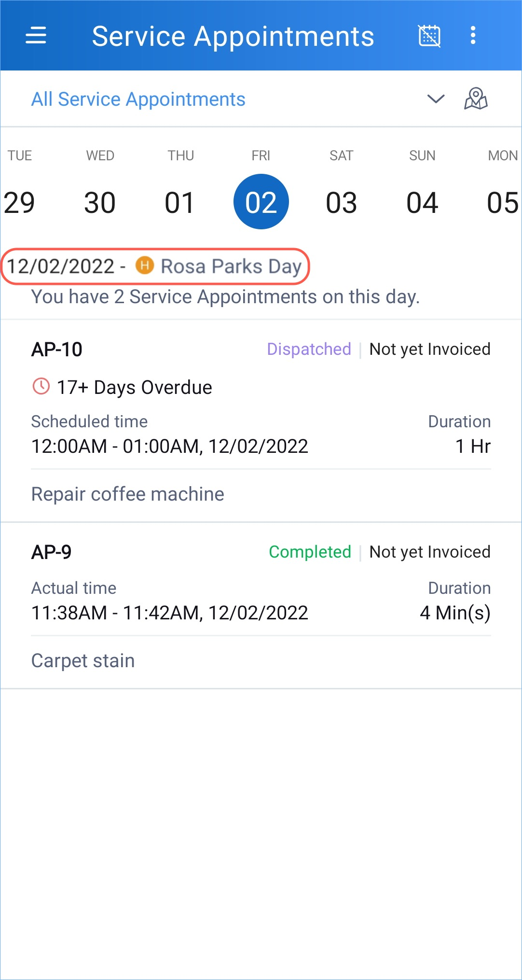Tap the Dispatched status label

coord(309,349)
